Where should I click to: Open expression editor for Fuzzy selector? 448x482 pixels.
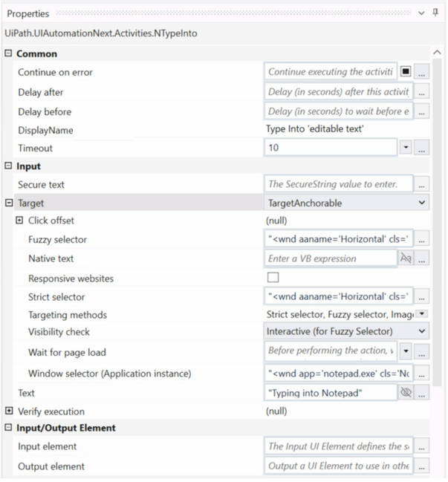[421, 239]
